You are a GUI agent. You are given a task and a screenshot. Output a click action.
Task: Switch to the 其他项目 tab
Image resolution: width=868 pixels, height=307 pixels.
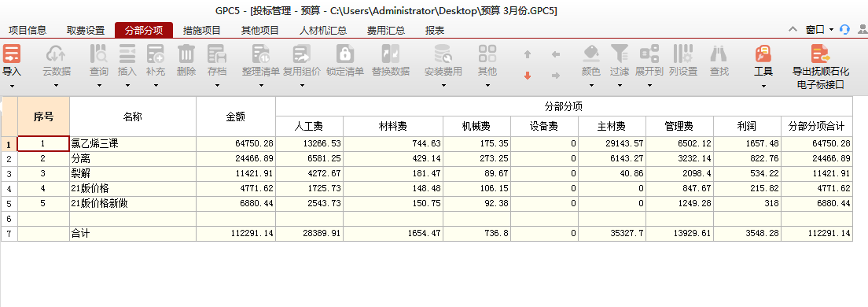tap(260, 31)
